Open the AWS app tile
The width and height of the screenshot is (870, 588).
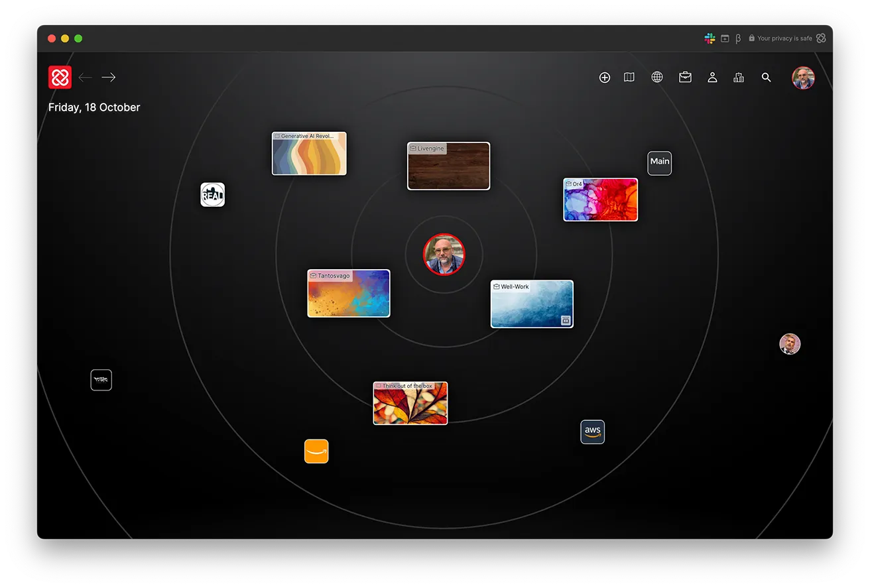[593, 432]
